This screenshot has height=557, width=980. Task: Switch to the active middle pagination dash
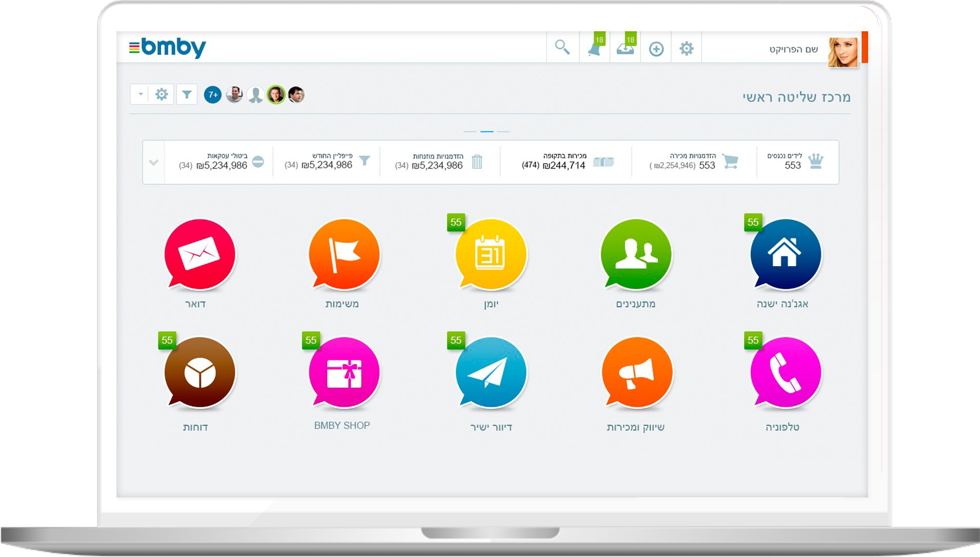tap(487, 132)
